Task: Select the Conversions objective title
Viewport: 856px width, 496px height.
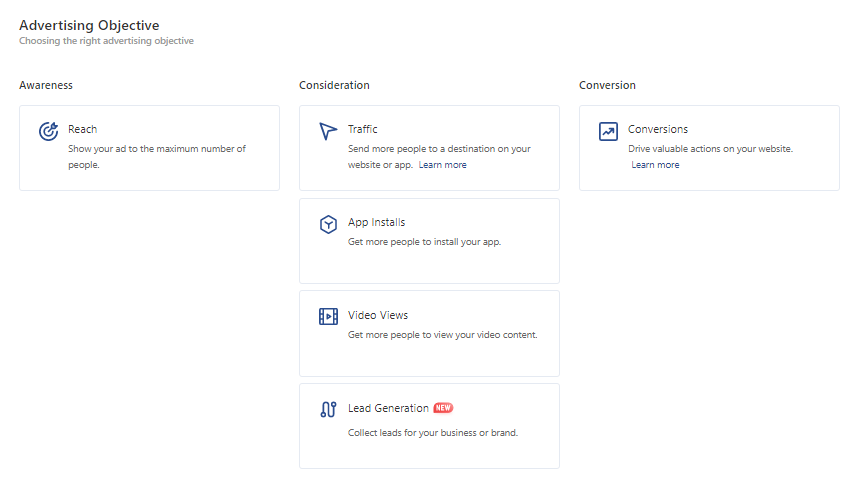Action: tap(658, 129)
